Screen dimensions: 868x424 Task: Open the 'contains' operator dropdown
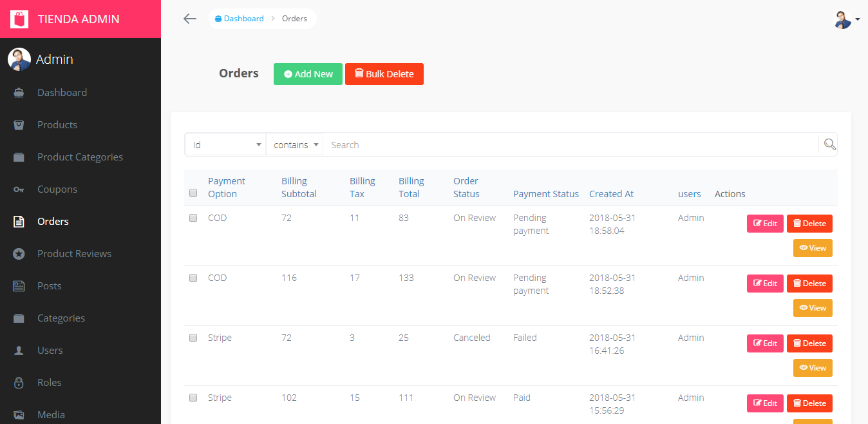click(x=294, y=145)
